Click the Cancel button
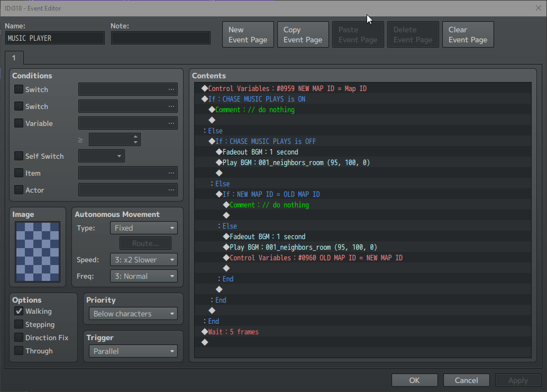Screen dimensions: 547x392 pos(467,380)
